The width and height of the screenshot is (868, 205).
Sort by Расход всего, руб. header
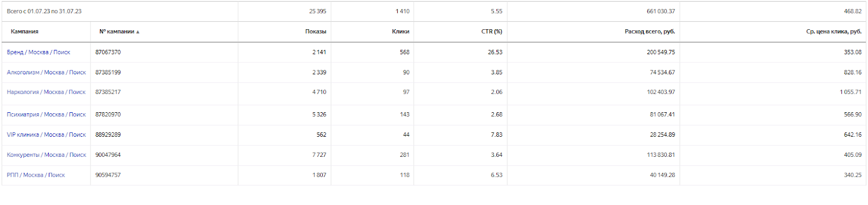coord(650,31)
